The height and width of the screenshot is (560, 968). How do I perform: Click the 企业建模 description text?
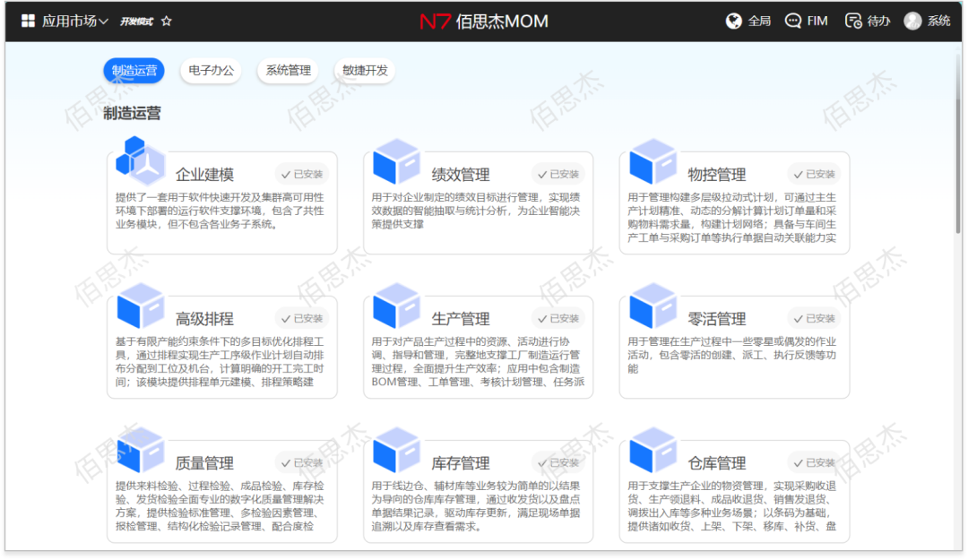(220, 211)
